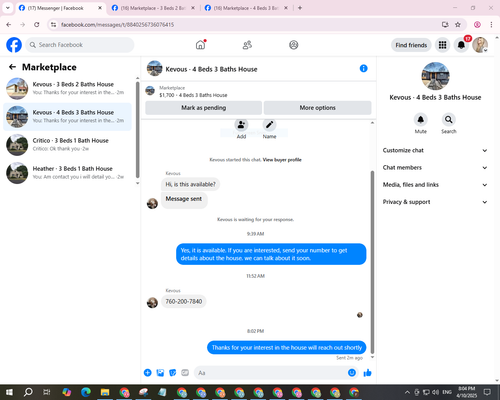
Task: Open Critico 3 Beds 1 Bath House chat
Action: pos(68,145)
